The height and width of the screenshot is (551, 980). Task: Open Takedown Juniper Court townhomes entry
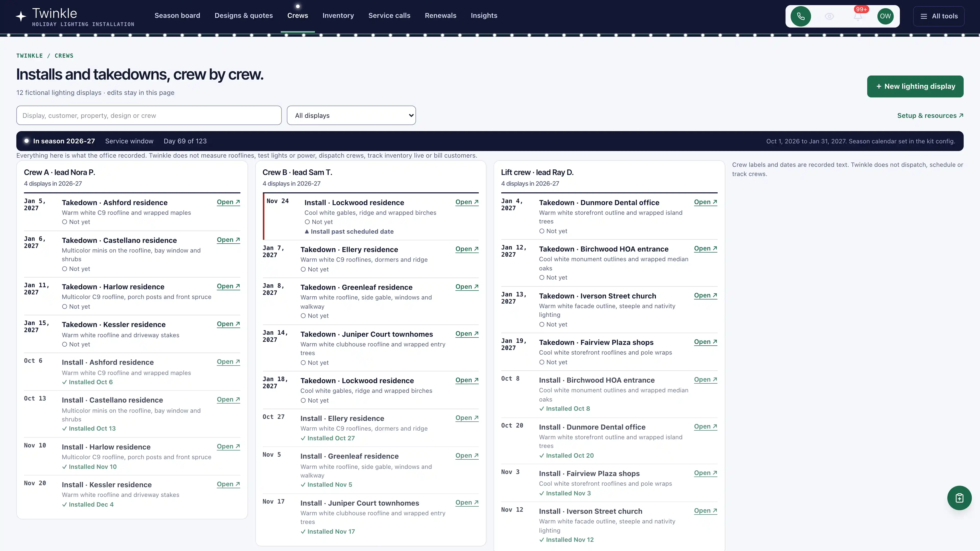tap(467, 333)
